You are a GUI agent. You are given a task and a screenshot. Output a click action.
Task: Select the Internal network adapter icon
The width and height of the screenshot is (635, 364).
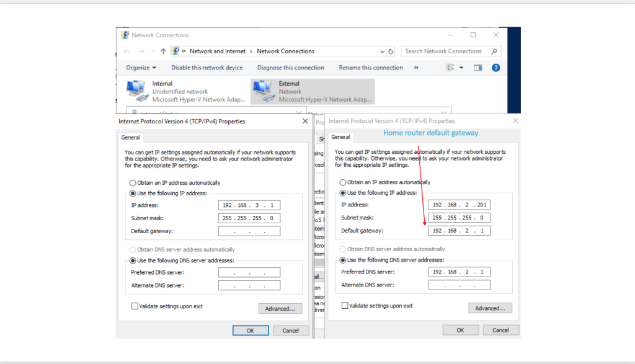coord(136,91)
